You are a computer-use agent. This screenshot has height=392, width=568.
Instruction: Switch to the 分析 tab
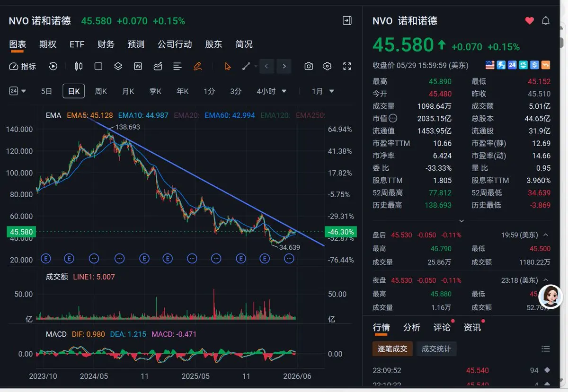coord(411,327)
